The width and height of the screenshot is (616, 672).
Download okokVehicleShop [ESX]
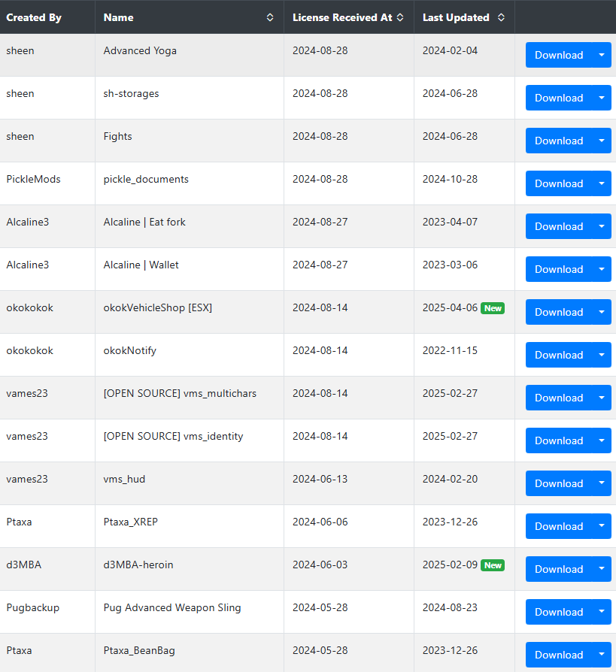tap(559, 312)
